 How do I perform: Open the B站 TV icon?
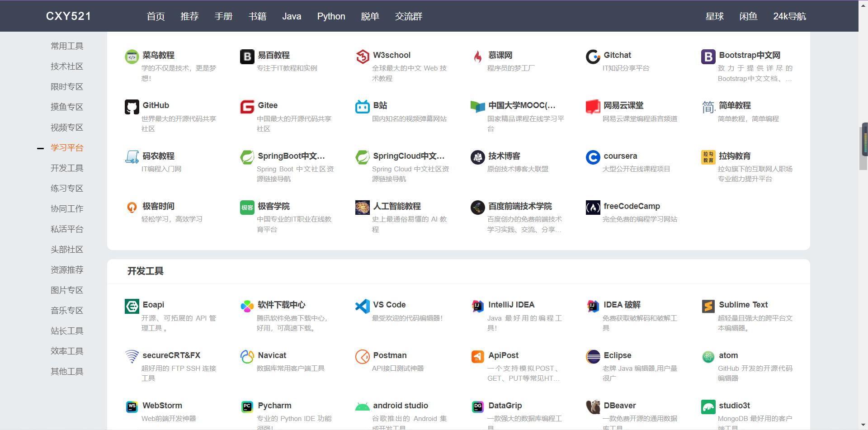point(363,107)
